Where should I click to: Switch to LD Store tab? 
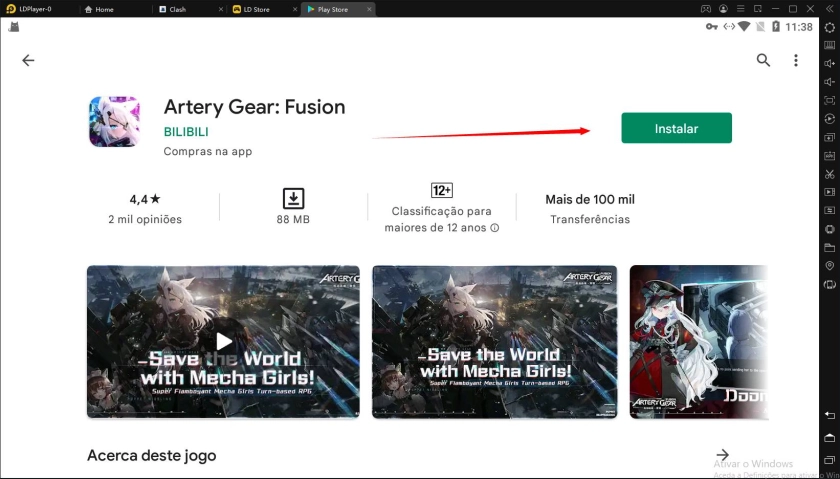pos(251,9)
